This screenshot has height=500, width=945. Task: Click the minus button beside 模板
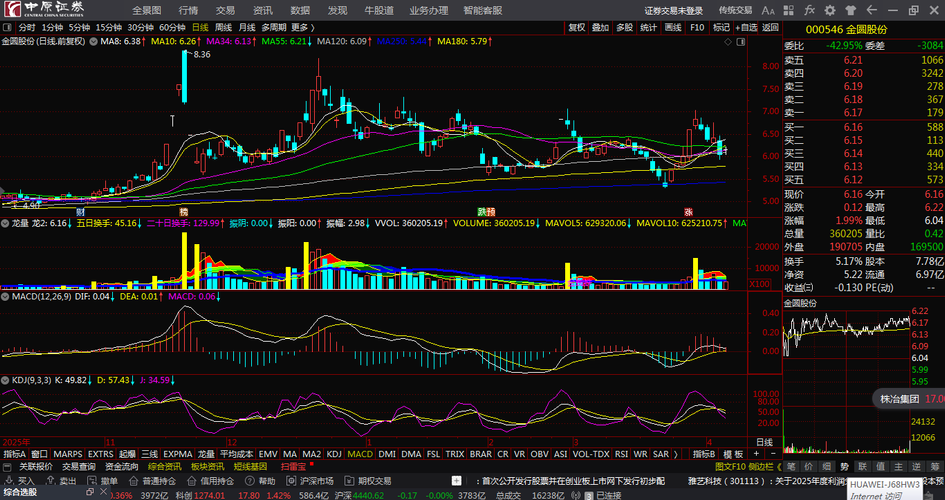(771, 453)
